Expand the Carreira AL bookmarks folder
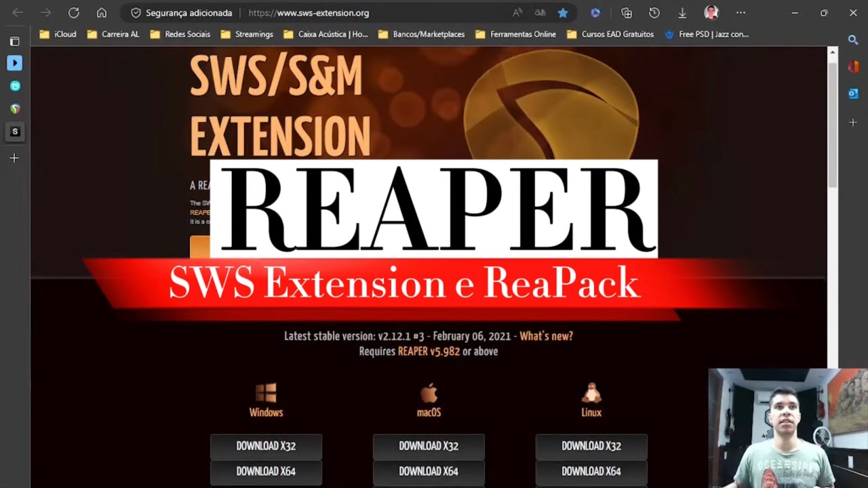This screenshot has height=488, width=868. tap(113, 34)
